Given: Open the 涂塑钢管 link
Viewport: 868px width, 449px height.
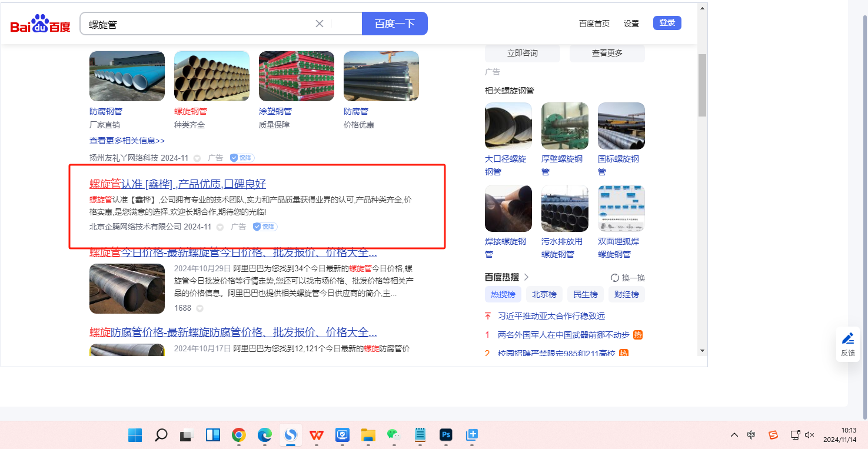Looking at the screenshot, I should click(275, 111).
